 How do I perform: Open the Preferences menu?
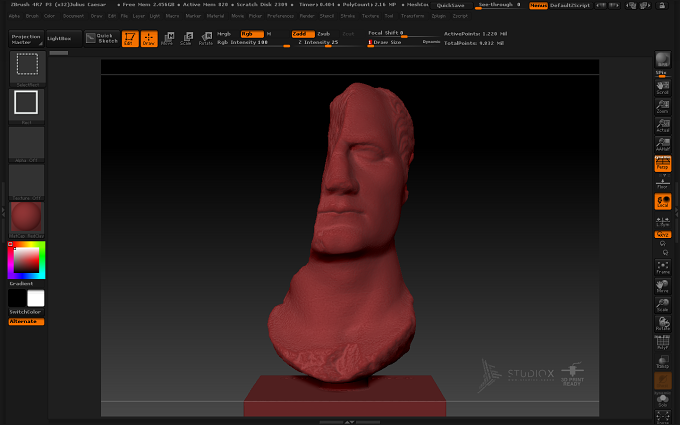pos(280,16)
